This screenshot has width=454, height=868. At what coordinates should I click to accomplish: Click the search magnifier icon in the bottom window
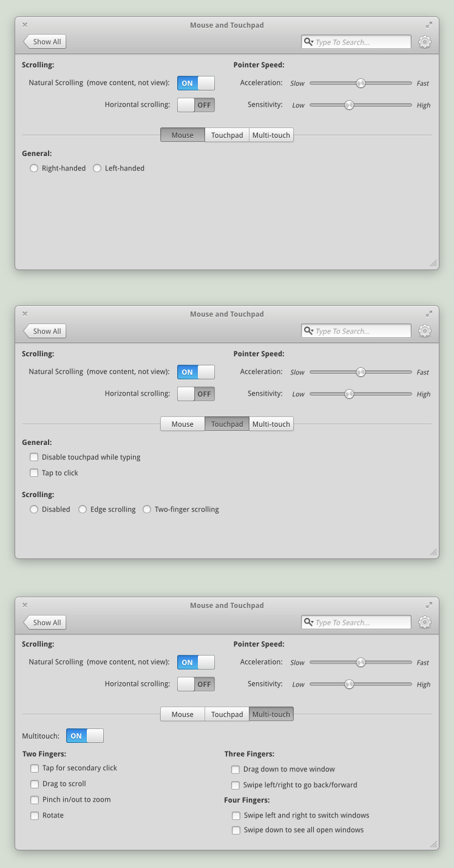(x=308, y=622)
